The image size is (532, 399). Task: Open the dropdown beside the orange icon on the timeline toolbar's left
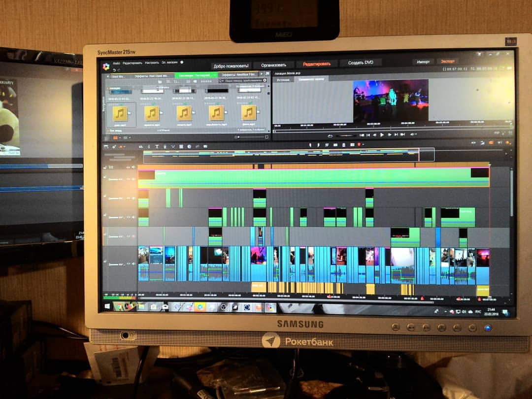[x=125, y=147]
